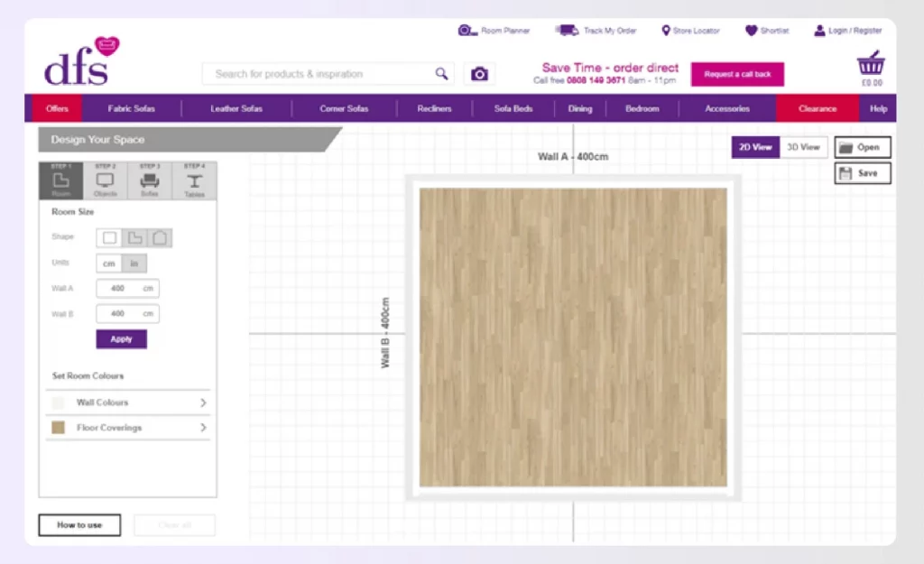The width and height of the screenshot is (924, 564).
Task: Expand the Wall Colours option
Action: (128, 402)
